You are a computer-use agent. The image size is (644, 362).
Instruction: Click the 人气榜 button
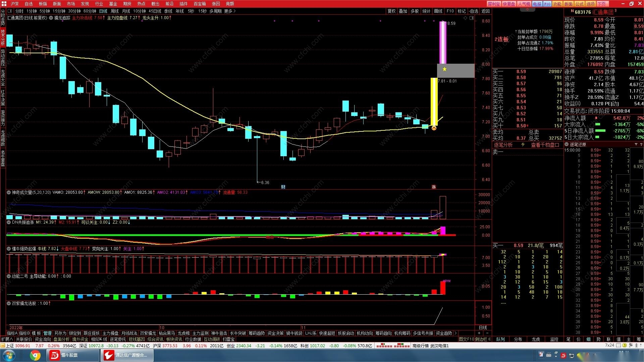coord(524,4)
